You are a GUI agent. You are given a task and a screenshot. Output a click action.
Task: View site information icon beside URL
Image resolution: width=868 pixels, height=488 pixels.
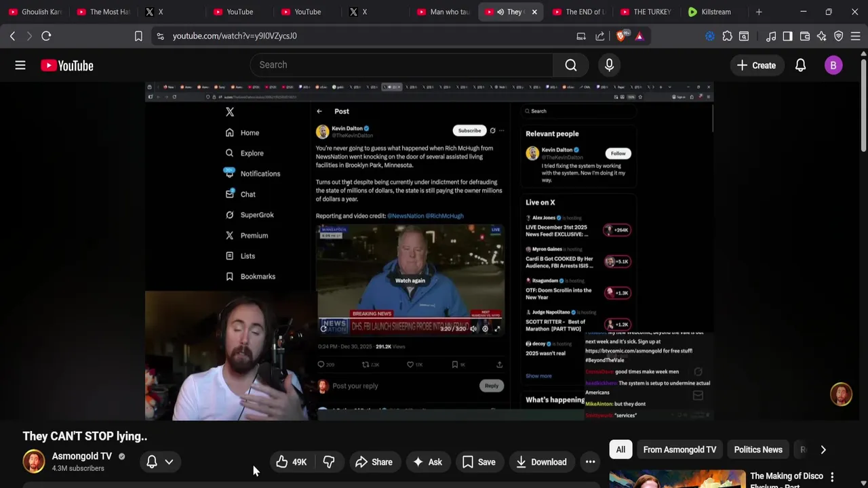point(160,36)
